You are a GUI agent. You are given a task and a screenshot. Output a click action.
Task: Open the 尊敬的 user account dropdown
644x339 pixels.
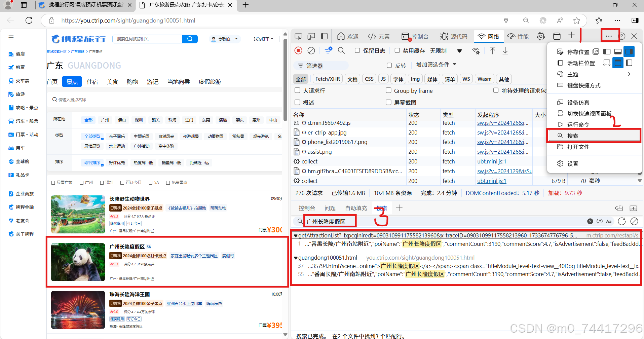[x=225, y=39]
